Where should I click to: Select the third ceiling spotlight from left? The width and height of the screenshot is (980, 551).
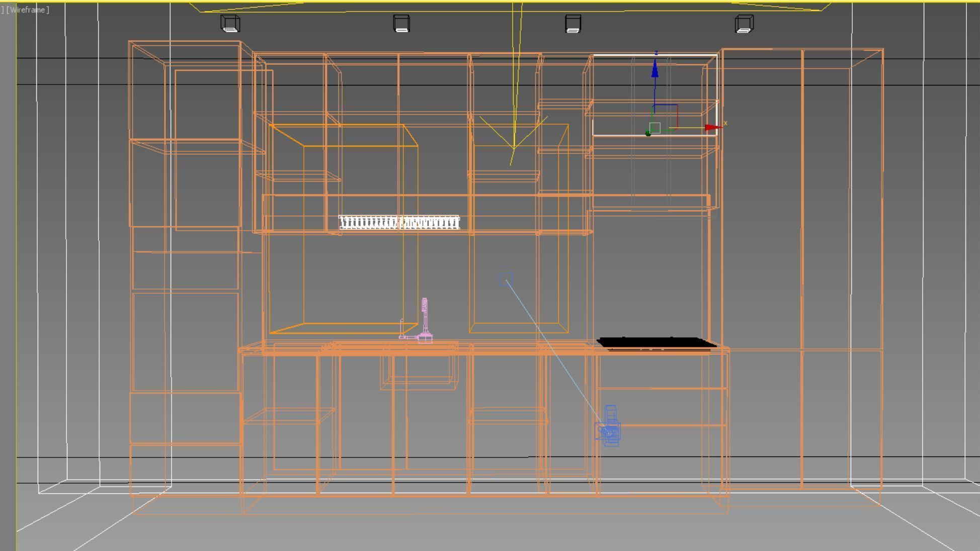573,24
